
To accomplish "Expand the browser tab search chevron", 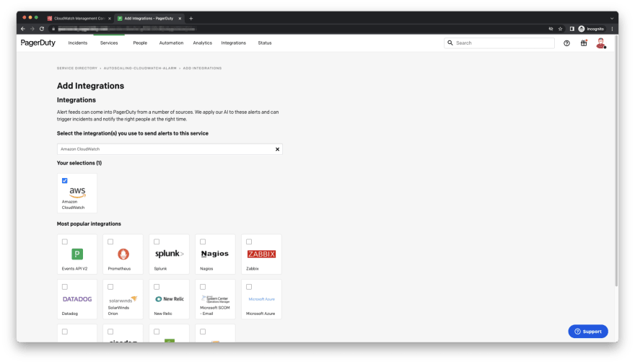I will [612, 18].
